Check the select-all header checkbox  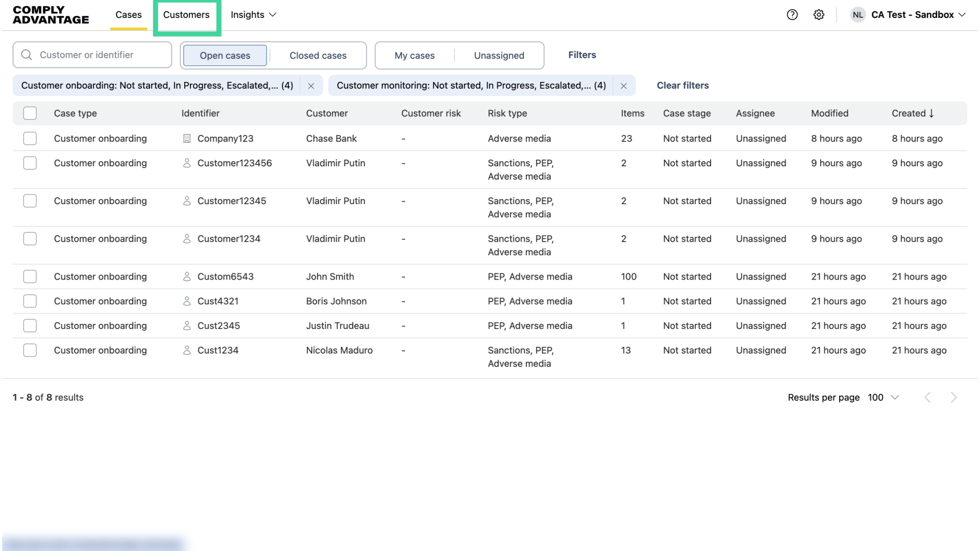(x=30, y=113)
